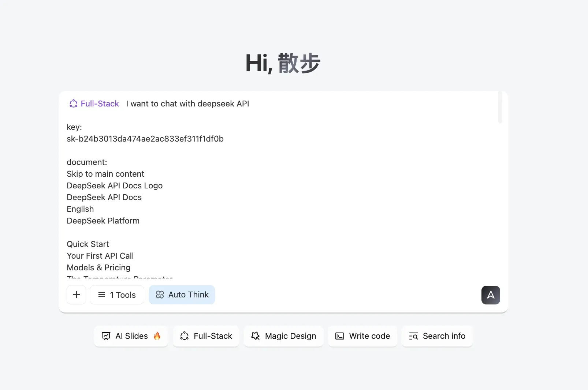
Task: Open the 1 Tools menu
Action: pos(117,295)
